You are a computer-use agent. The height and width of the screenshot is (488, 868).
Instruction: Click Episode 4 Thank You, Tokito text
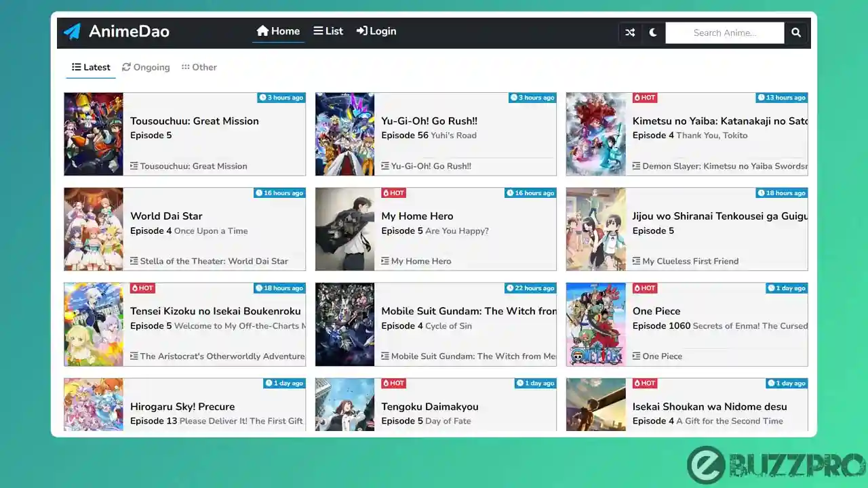pos(690,136)
